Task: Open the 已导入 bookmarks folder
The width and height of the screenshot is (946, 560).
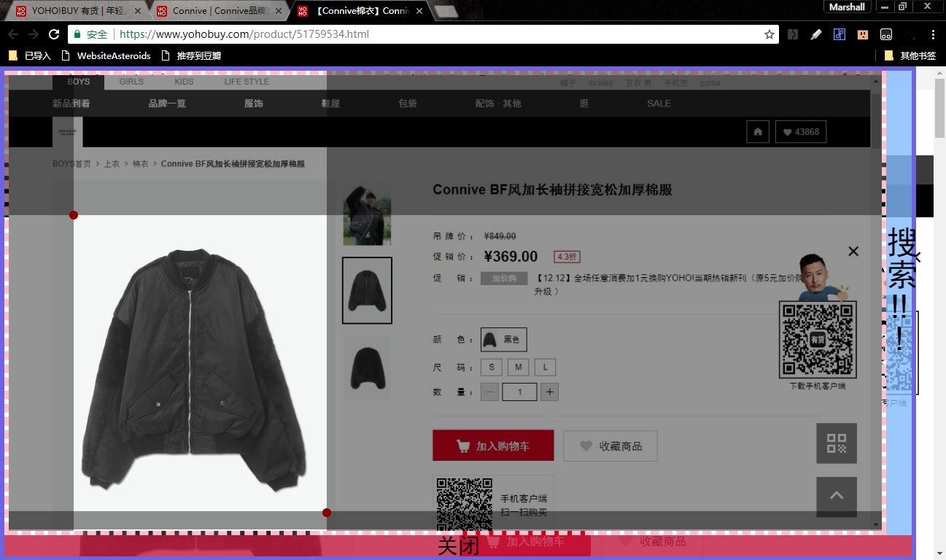Action: point(30,55)
